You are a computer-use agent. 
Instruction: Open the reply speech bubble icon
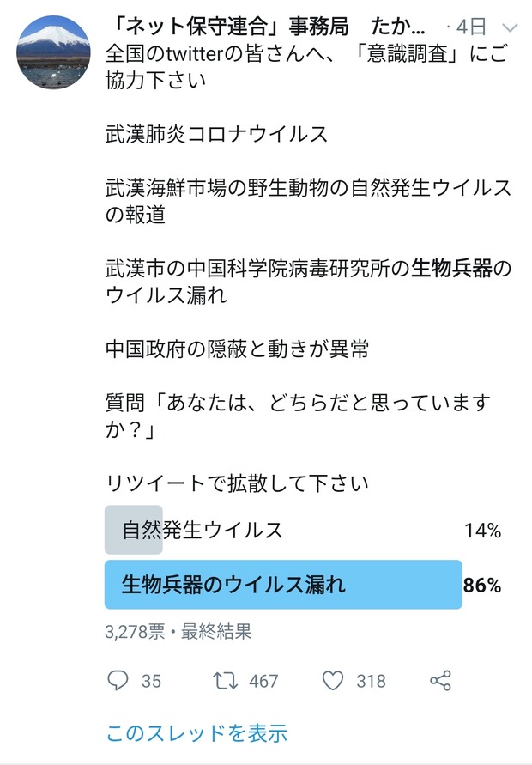pos(118,680)
